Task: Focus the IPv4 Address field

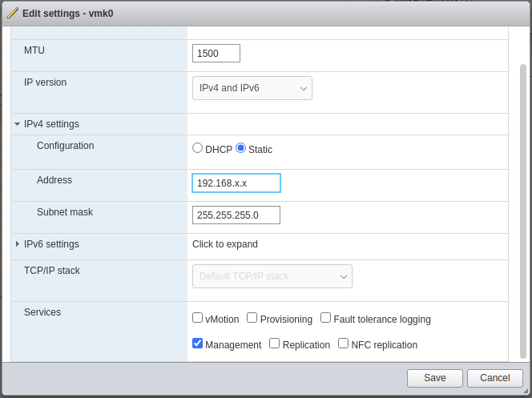Action: pyautogui.click(x=236, y=183)
